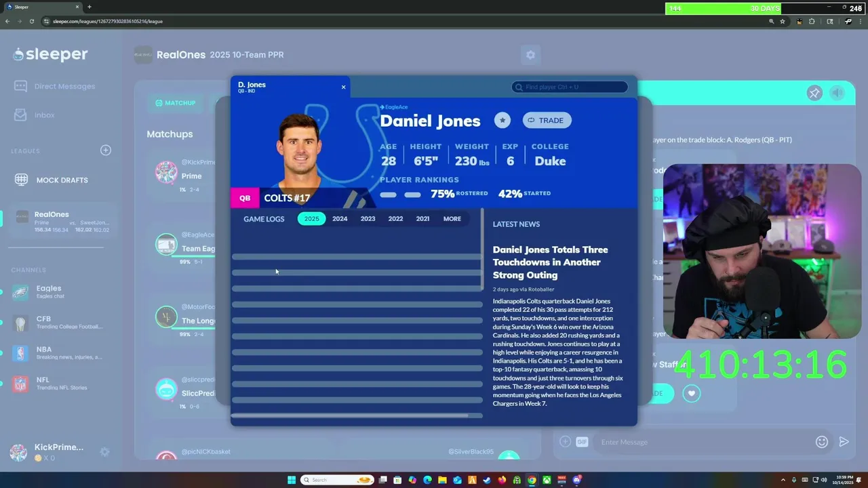Open the Inbox in the sidebar

(35, 115)
